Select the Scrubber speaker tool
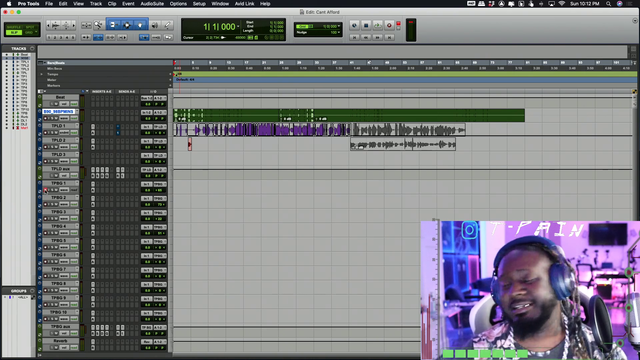 pos(155,25)
